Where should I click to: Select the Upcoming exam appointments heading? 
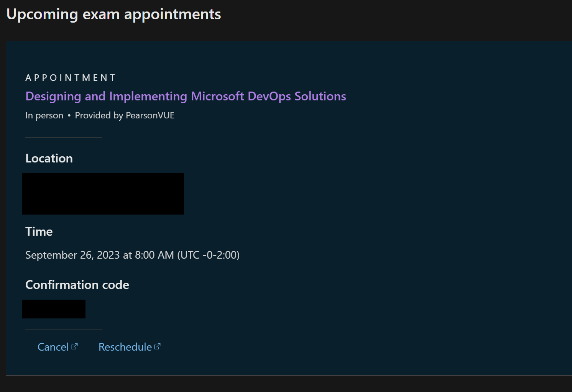coord(114,15)
